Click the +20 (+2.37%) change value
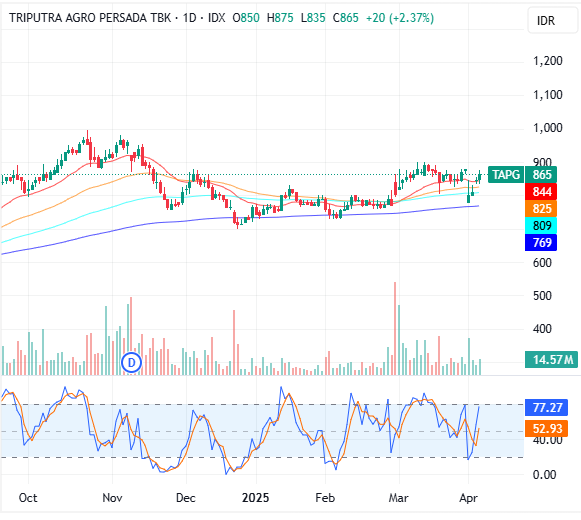The height and width of the screenshot is (520, 581). click(x=400, y=17)
